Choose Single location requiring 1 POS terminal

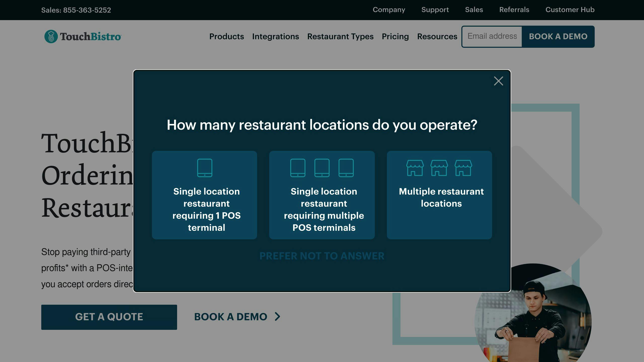(x=205, y=195)
